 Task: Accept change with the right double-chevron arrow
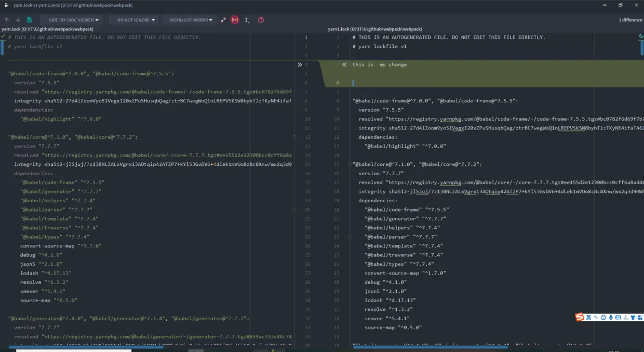click(300, 64)
